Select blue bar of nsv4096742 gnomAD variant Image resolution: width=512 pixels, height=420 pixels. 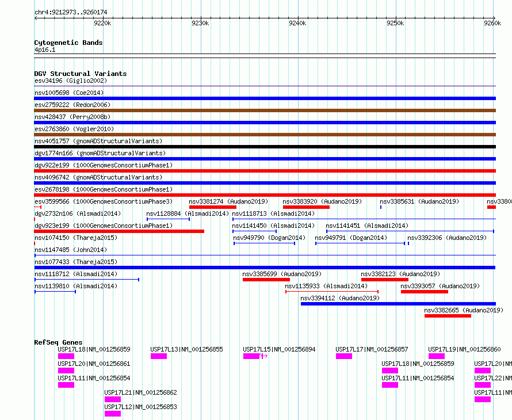265,183
